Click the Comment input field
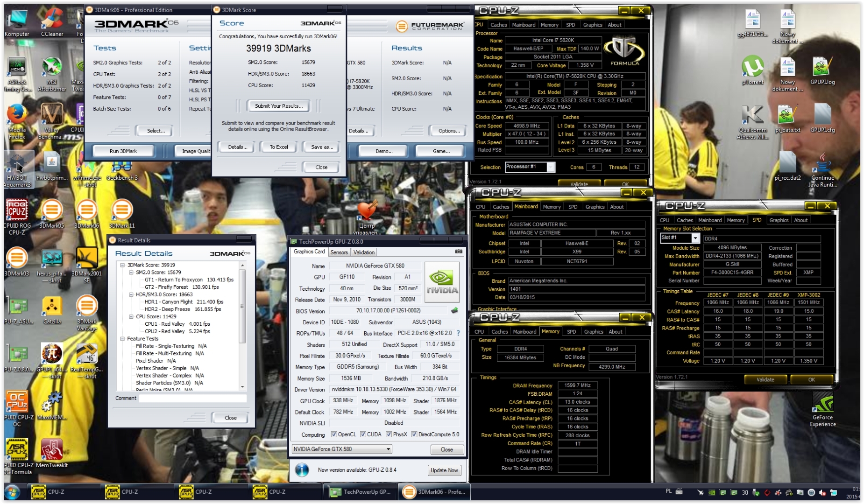The height and width of the screenshot is (504, 864). pos(192,399)
